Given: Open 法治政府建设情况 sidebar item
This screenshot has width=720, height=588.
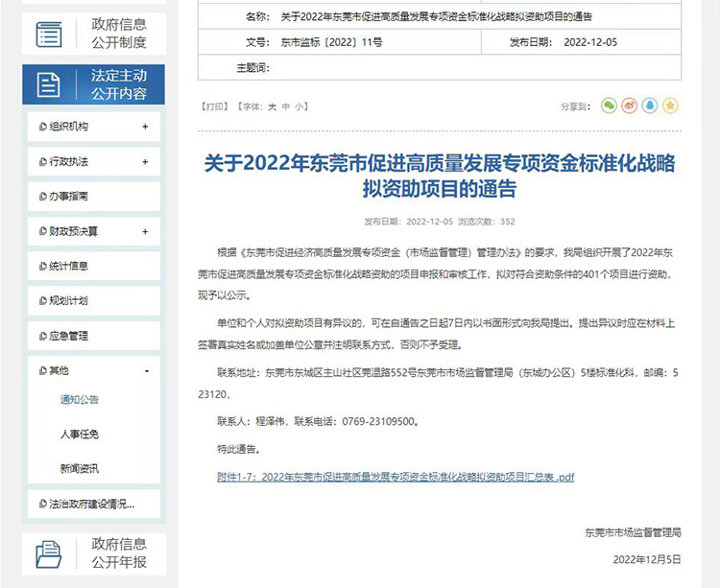Looking at the screenshot, I should (x=91, y=504).
